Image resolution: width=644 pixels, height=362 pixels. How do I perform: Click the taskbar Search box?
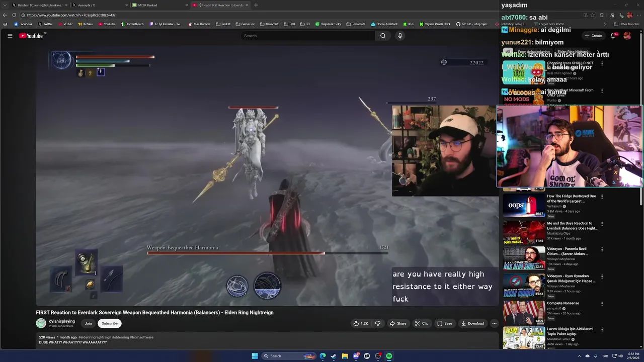(x=289, y=356)
